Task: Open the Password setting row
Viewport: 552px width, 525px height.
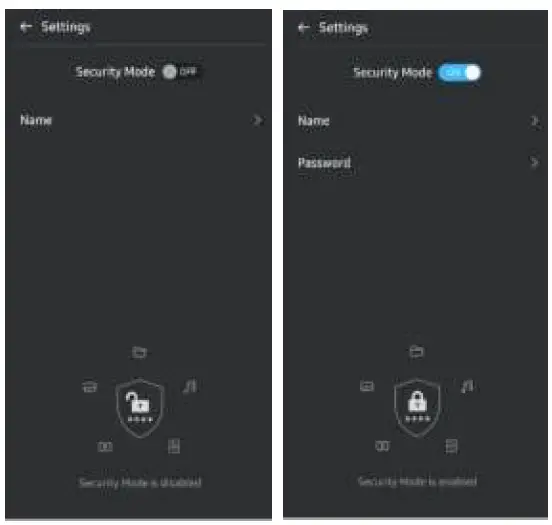Action: [415, 162]
